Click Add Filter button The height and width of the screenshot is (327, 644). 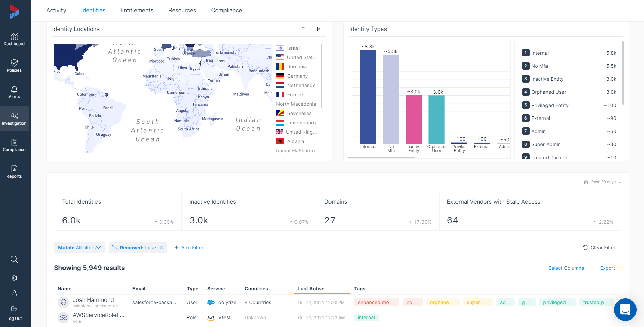point(189,248)
